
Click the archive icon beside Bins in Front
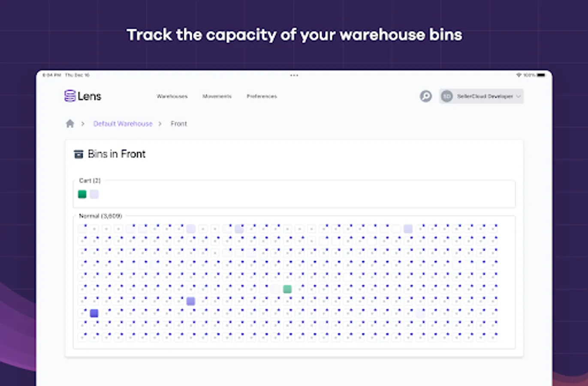tap(78, 154)
